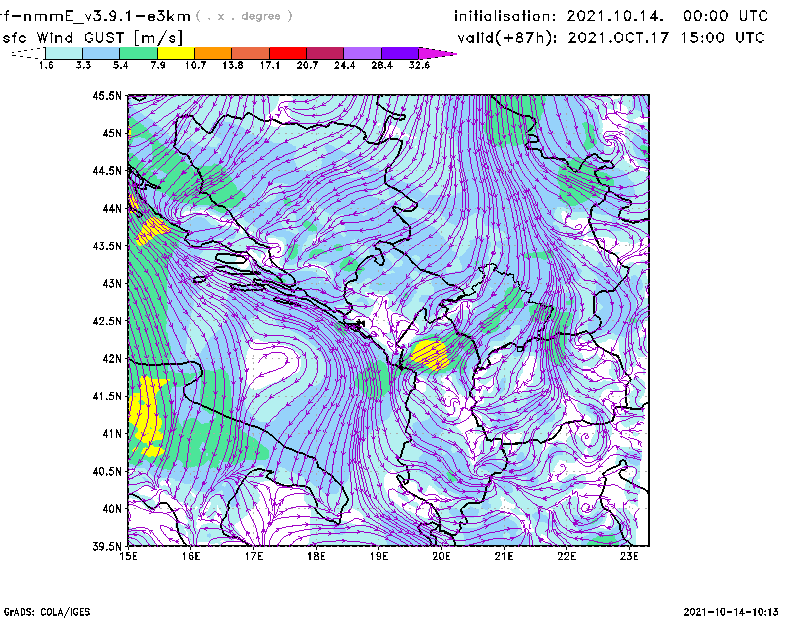
Task: Click the 42N latitude label
Action: tap(112, 358)
